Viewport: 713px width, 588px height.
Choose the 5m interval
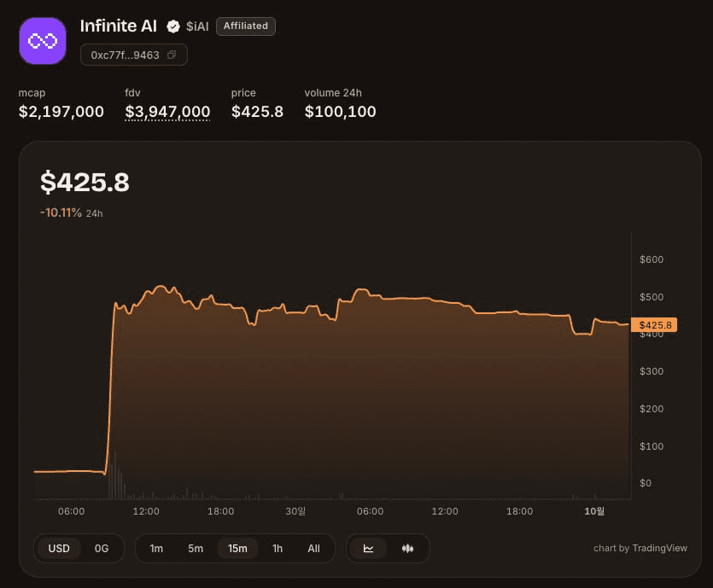coord(196,549)
